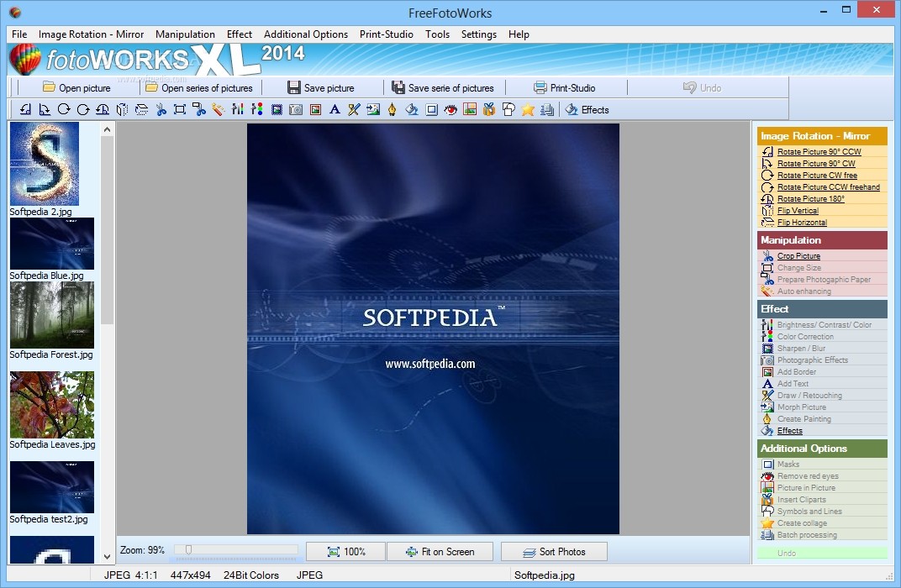Viewport: 901px width, 588px height.
Task: Click the Masks icon in toolbar
Action: 431,109
